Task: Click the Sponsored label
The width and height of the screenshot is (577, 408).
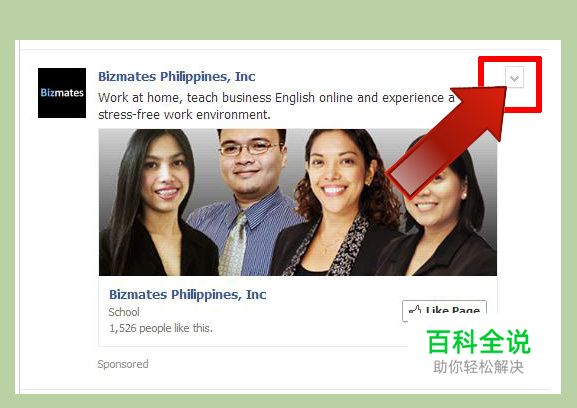Action: click(123, 364)
